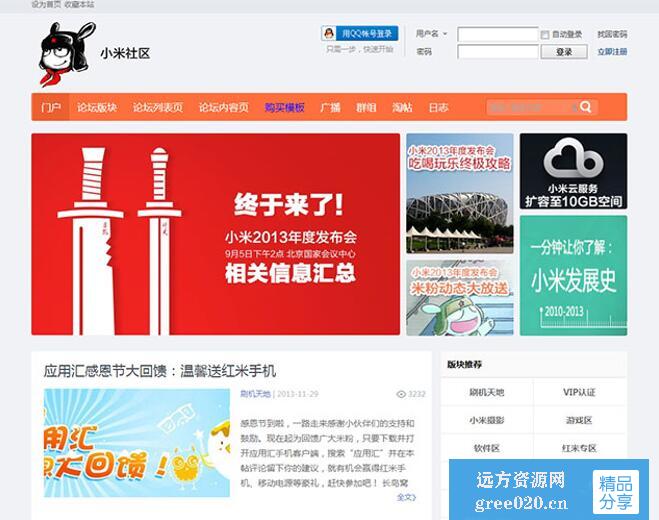The image size is (659, 520).
Task: Focus the username input field
Action: pyautogui.click(x=498, y=34)
